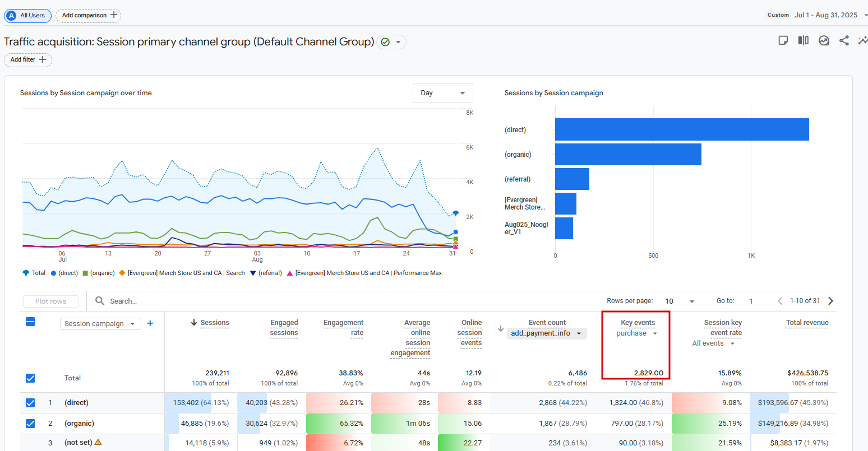Open the annotations note icon
The width and height of the screenshot is (868, 451).
coord(783,40)
